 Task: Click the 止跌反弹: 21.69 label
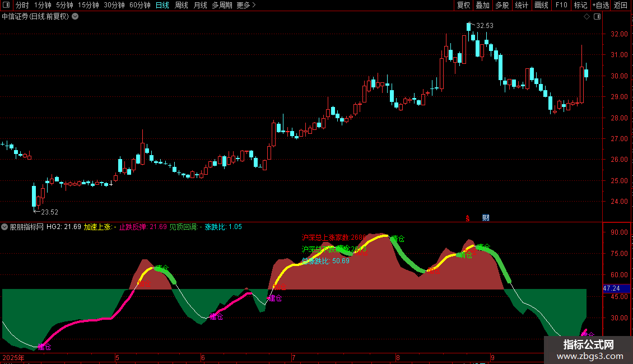(143, 227)
